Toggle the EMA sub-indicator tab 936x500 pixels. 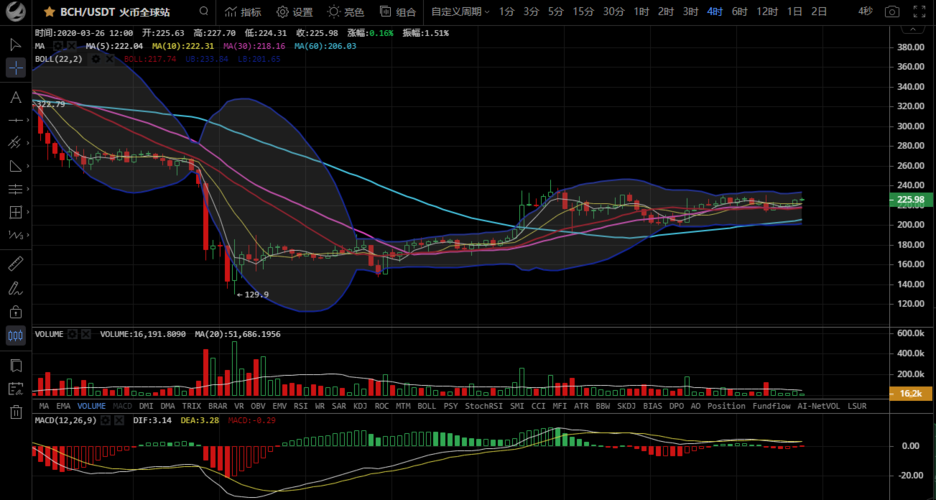click(63, 406)
